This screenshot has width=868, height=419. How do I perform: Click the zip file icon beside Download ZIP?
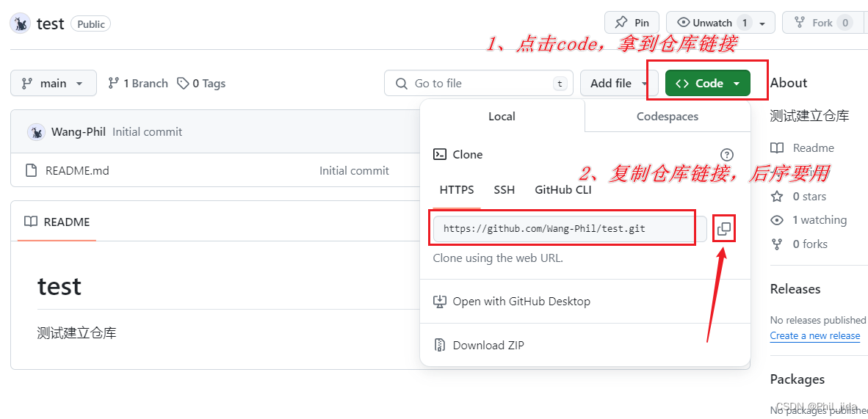(x=440, y=346)
